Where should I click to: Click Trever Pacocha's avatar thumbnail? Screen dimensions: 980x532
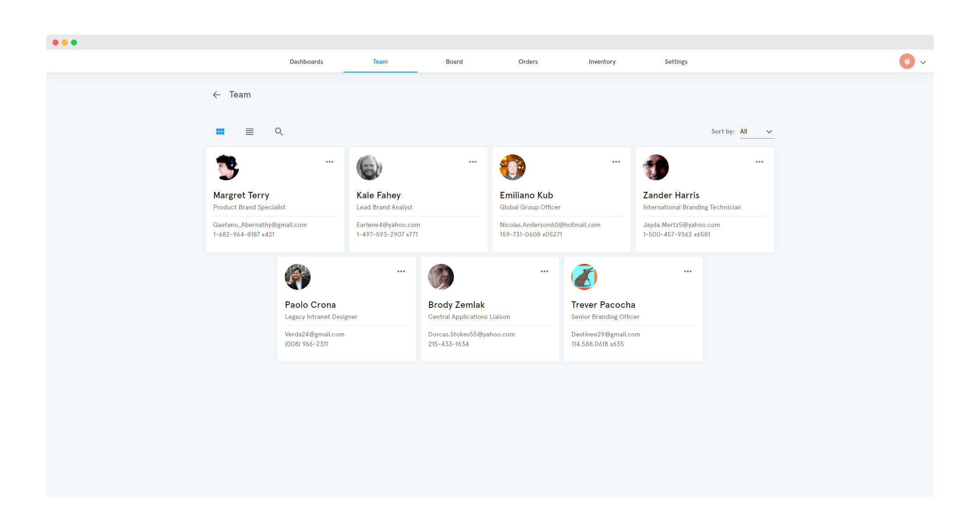(x=584, y=277)
